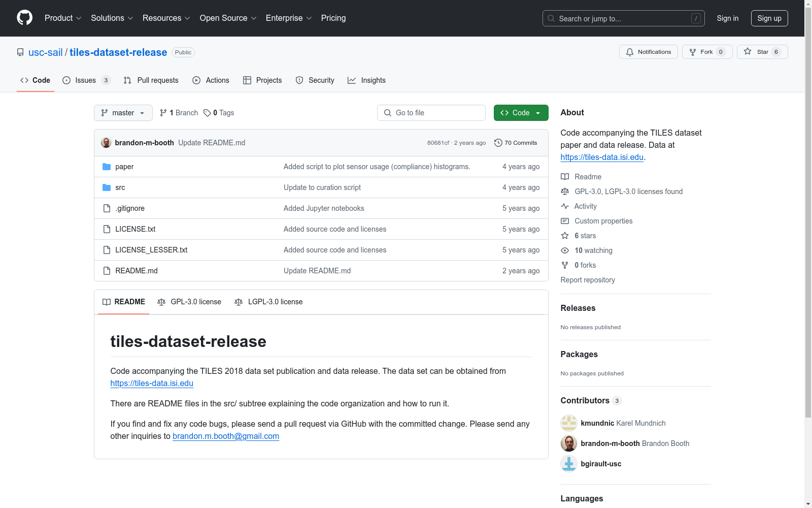812x508 pixels.
Task: Click the Search or jump to field
Action: [x=624, y=18]
